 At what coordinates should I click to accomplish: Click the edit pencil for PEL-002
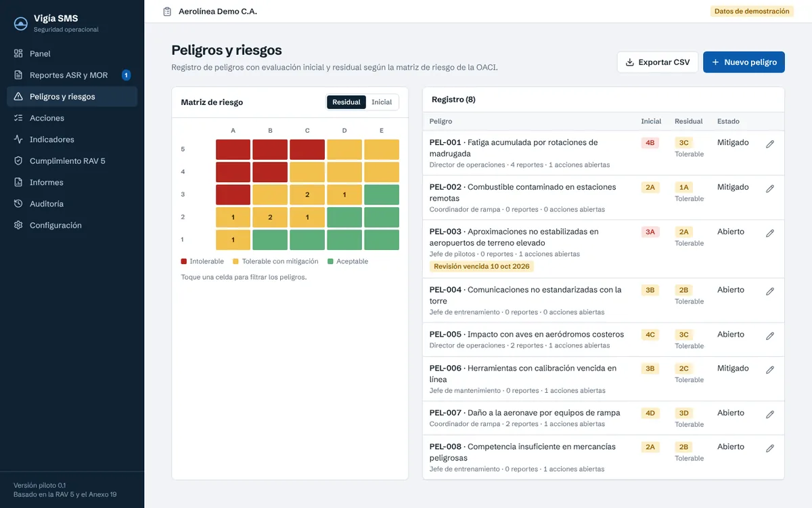(769, 189)
